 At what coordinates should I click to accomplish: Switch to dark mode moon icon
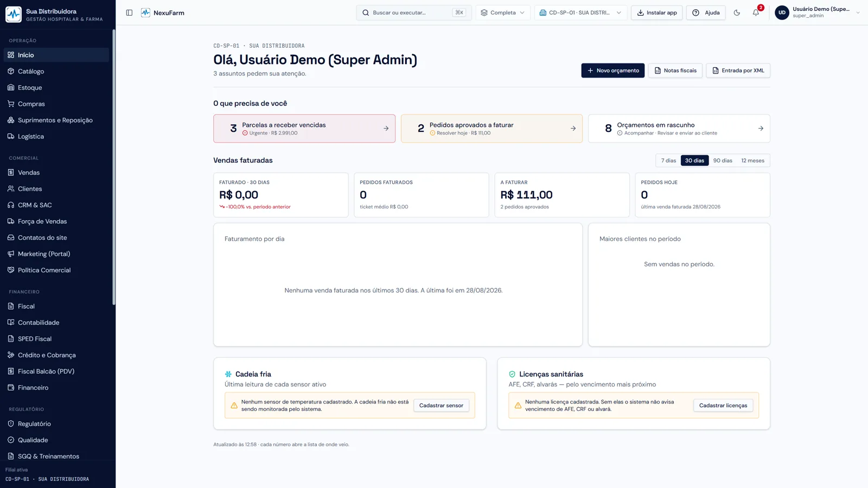(737, 12)
